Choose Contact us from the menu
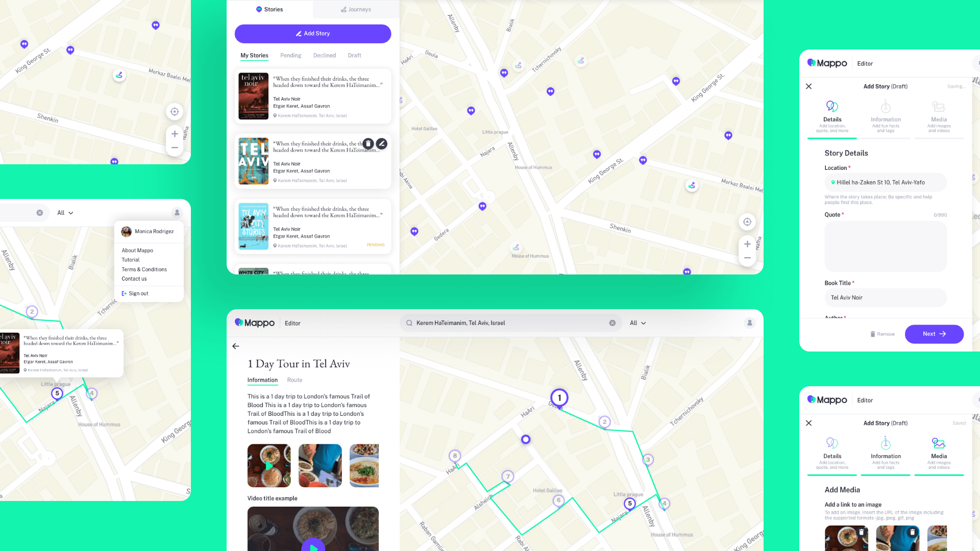 (x=134, y=279)
